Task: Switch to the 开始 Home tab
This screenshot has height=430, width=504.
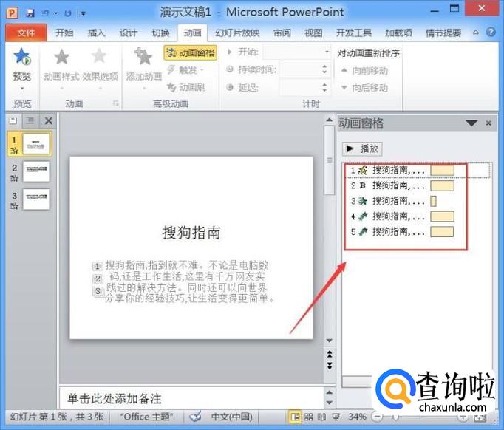Action: 64,33
